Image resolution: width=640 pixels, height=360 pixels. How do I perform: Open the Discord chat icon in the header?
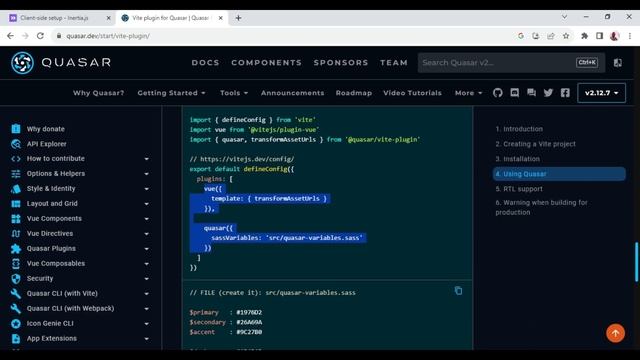point(514,93)
